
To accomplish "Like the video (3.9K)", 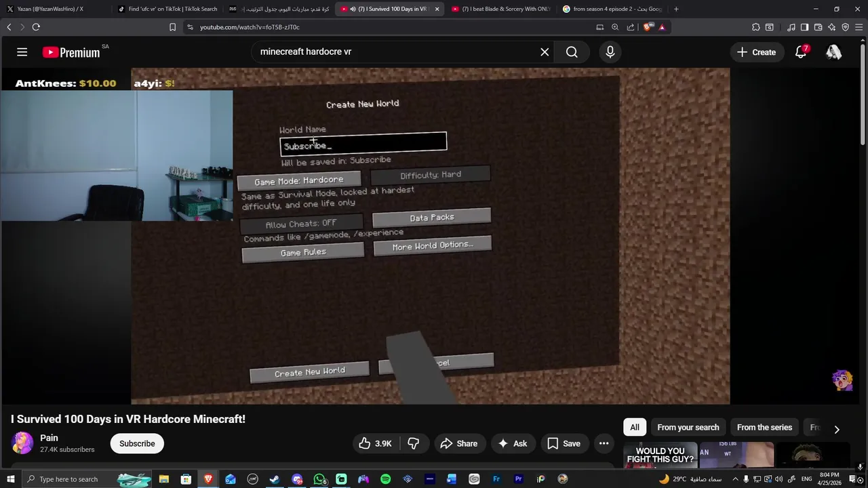I will point(375,443).
